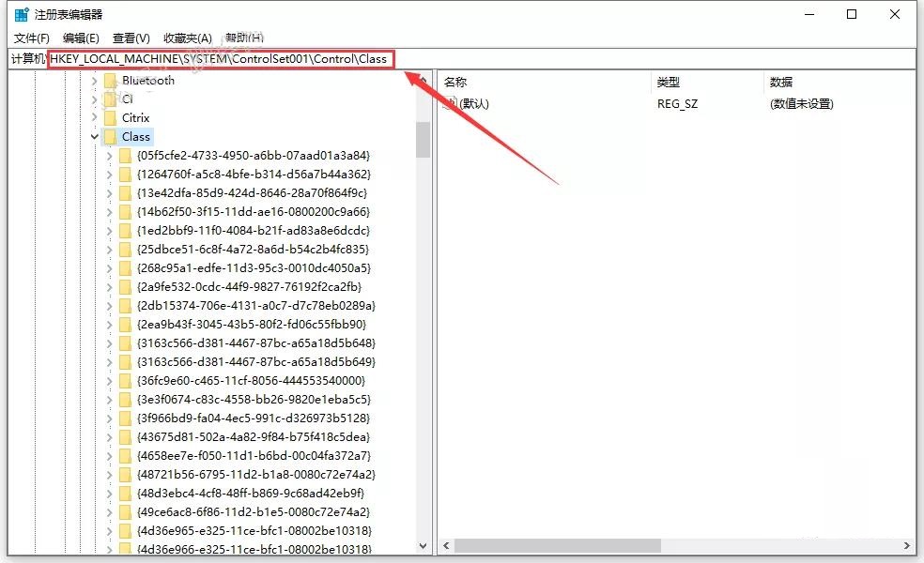The image size is (924, 563).
Task: Select the Citrix tree item label
Action: 135,118
